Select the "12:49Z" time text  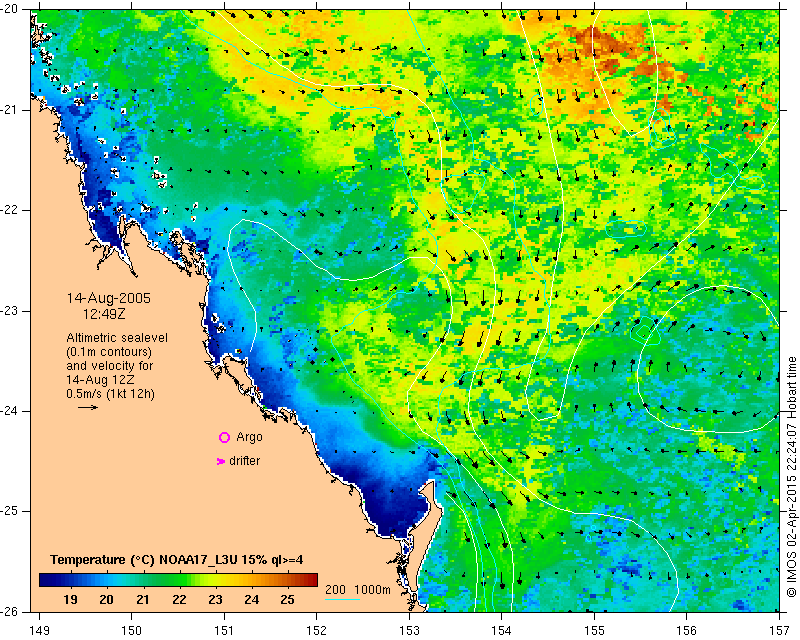click(x=104, y=314)
